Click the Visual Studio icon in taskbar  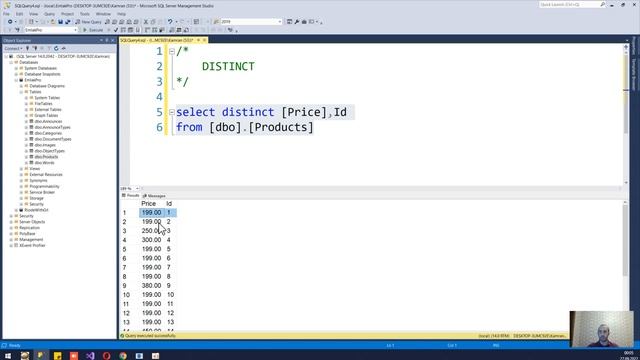(x=90, y=356)
